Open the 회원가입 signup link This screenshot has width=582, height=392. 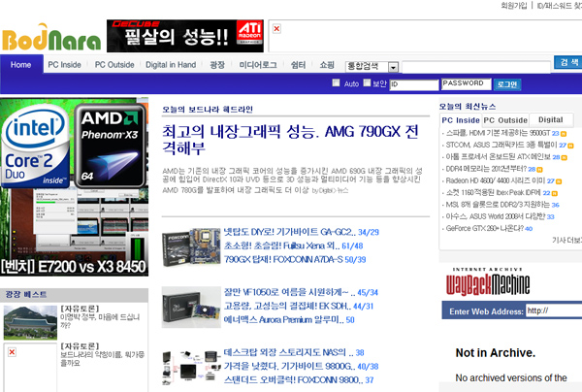514,5
